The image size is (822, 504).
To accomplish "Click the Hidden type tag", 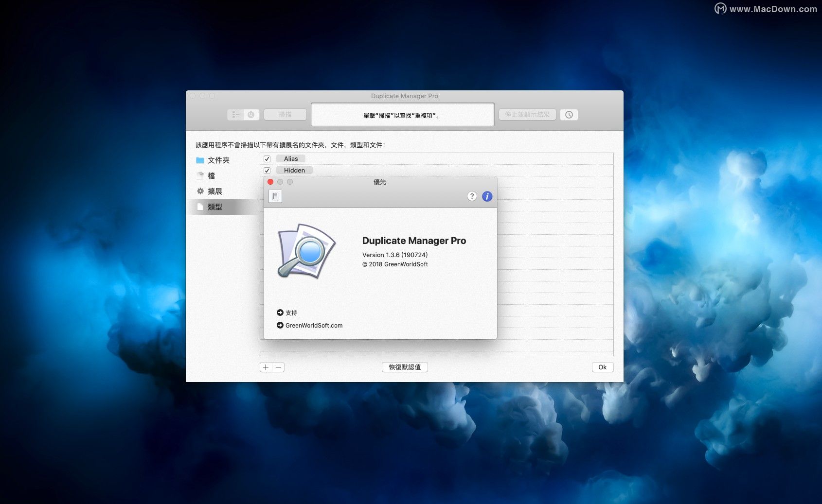I will pyautogui.click(x=294, y=171).
